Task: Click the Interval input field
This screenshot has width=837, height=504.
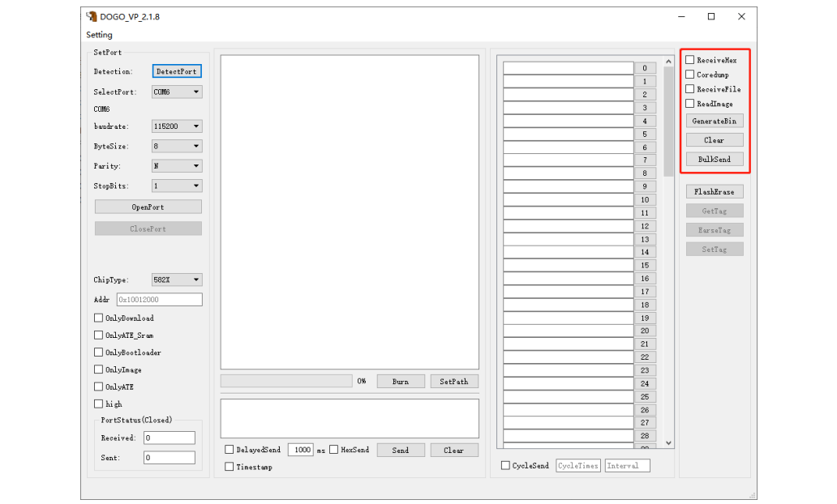Action: tap(627, 466)
